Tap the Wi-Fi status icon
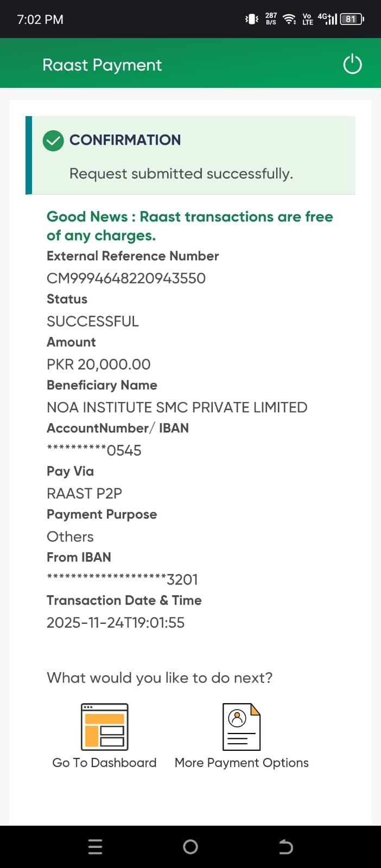Screen dimensions: 381x868 coord(290,19)
